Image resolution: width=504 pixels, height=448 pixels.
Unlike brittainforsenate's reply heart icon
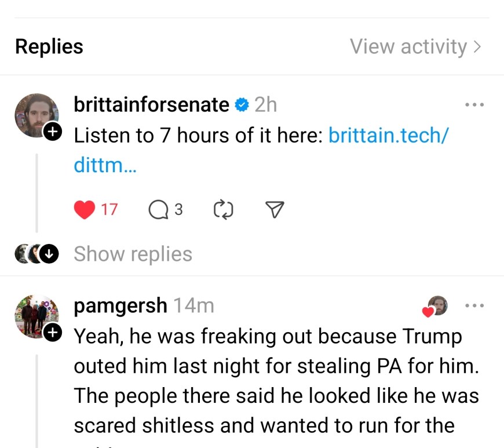85,209
